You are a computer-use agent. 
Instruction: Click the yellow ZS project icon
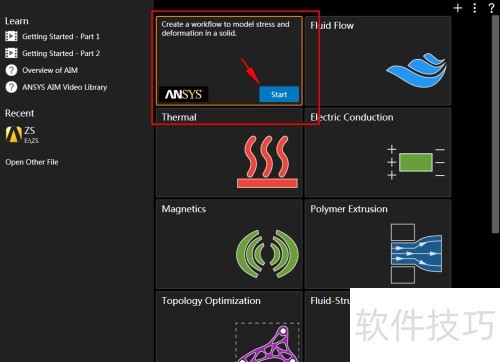tap(14, 134)
